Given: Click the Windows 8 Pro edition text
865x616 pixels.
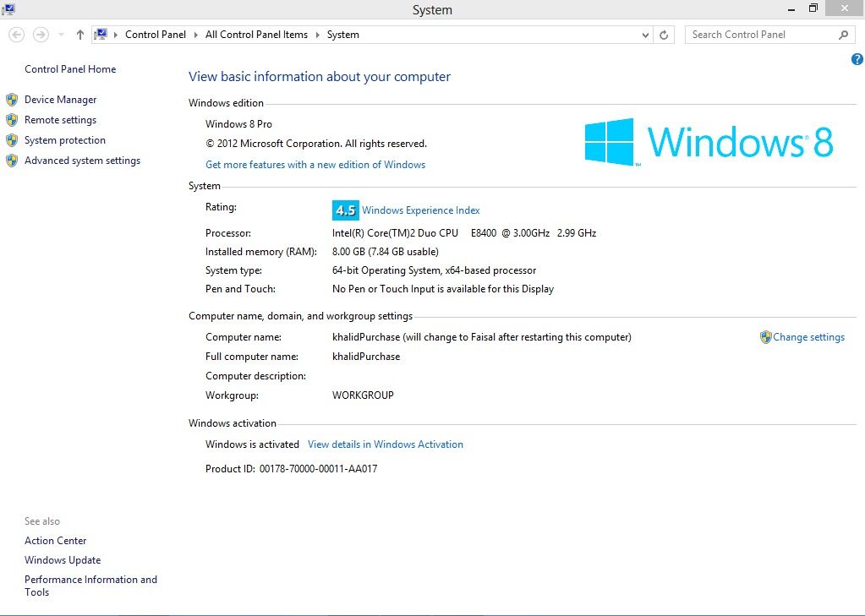Looking at the screenshot, I should [x=238, y=124].
